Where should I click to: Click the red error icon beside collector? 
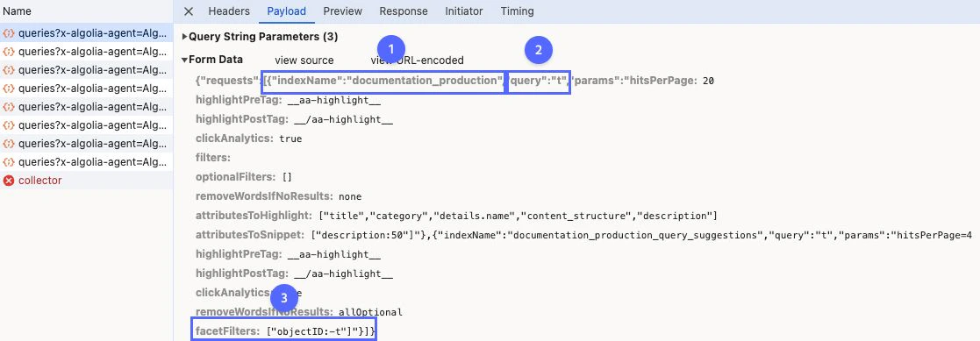9,181
